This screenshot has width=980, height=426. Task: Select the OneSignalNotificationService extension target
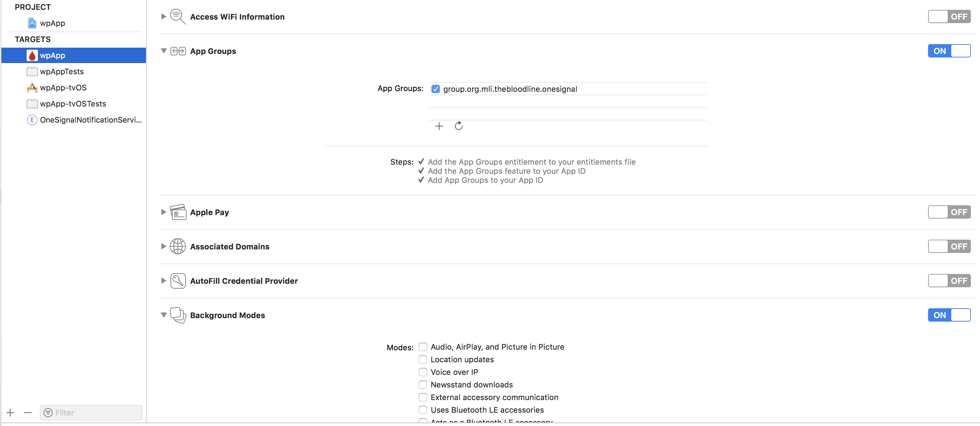click(x=90, y=120)
